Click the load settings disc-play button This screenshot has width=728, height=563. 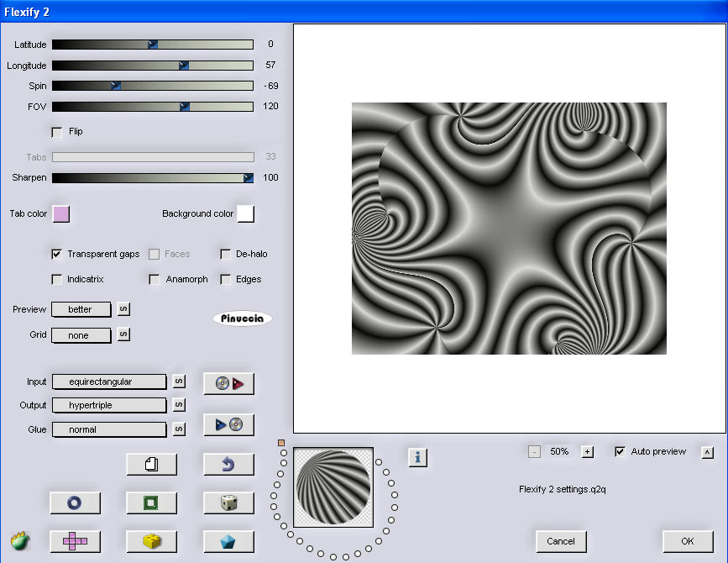coord(229,384)
